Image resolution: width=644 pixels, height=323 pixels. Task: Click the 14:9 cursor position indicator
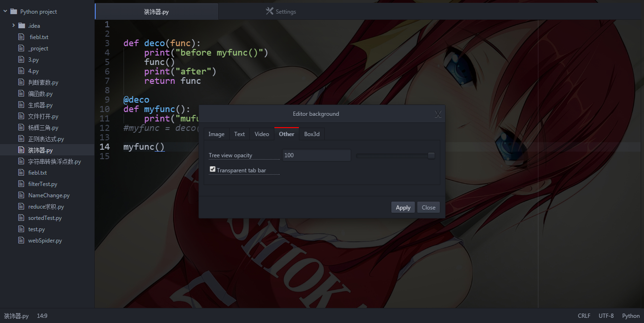[42, 316]
